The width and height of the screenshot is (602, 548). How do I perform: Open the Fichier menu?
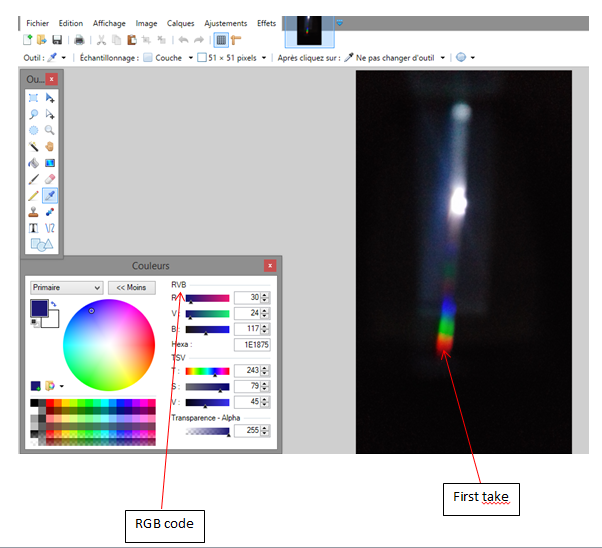37,23
